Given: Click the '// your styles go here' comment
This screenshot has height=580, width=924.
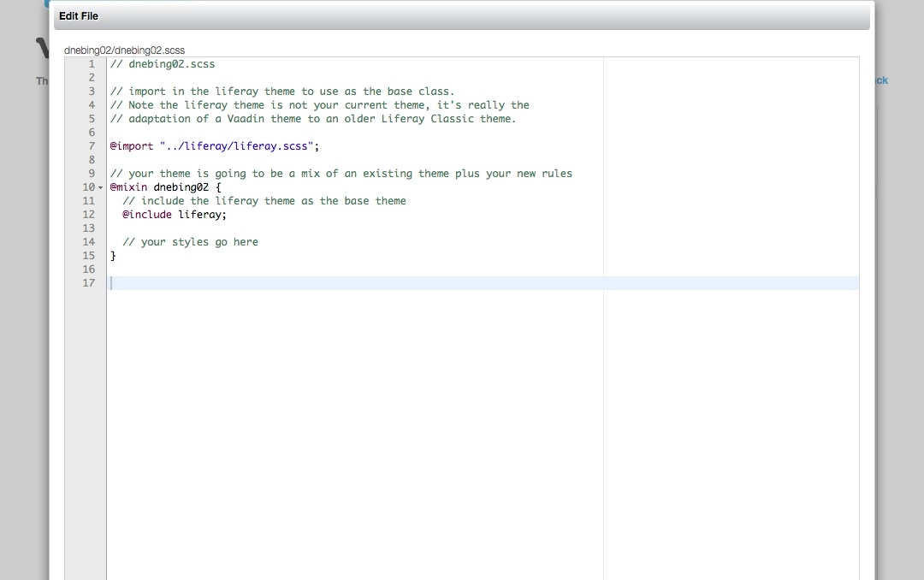Looking at the screenshot, I should pos(190,242).
